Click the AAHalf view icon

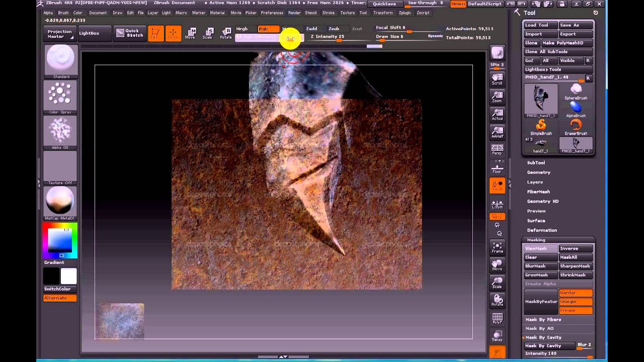[497, 132]
